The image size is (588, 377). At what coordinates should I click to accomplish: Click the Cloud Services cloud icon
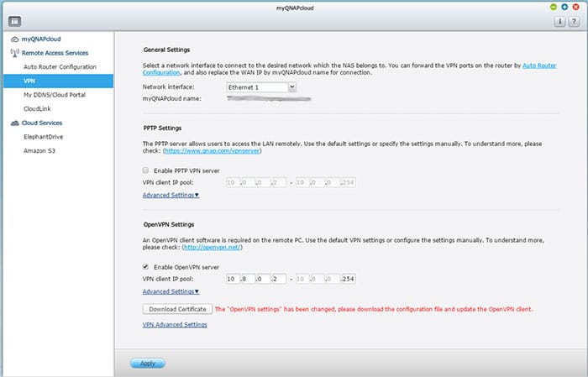[x=14, y=122]
